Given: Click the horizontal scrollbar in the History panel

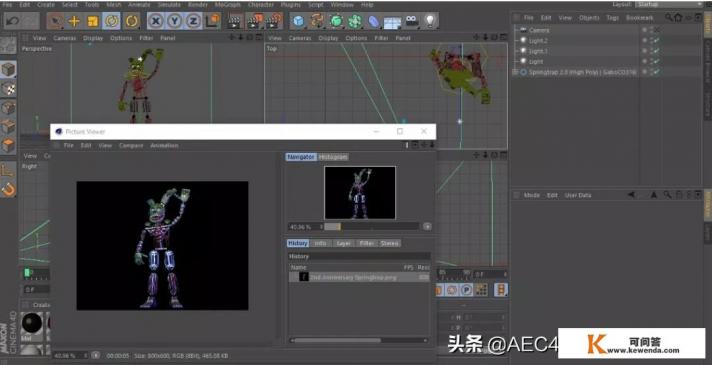Looking at the screenshot, I should (x=338, y=340).
